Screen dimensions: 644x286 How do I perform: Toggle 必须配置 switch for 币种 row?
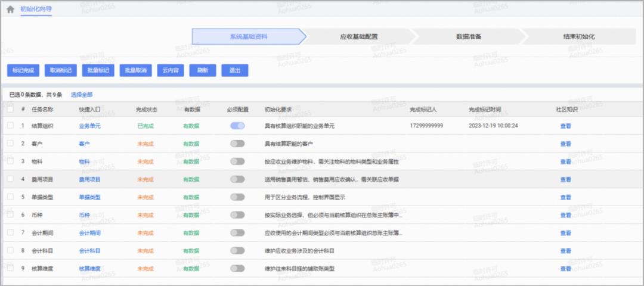237,214
